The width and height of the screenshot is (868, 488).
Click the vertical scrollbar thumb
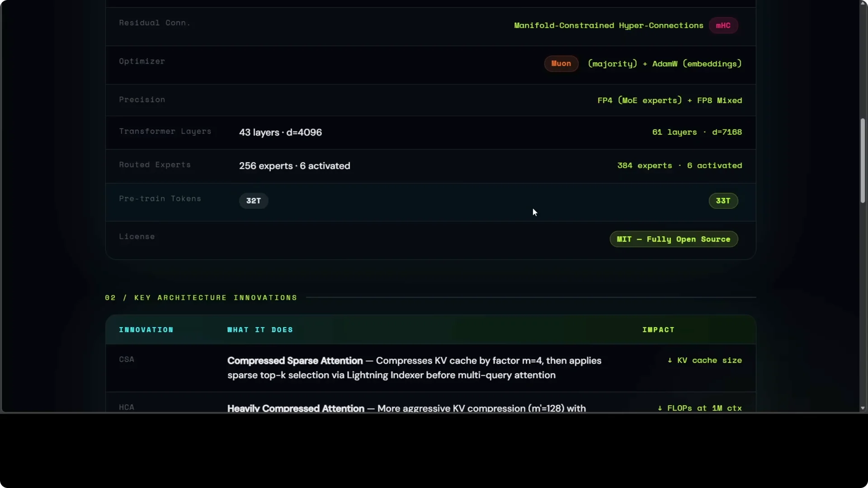[x=863, y=160]
